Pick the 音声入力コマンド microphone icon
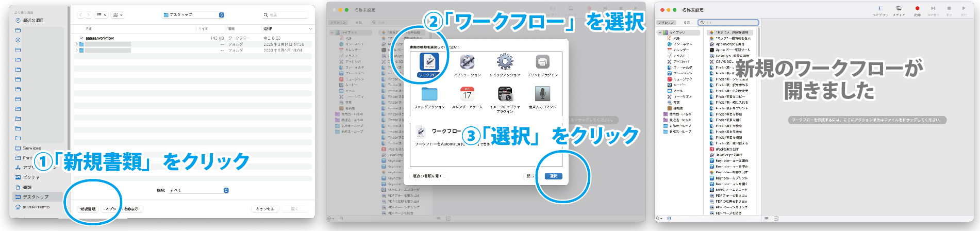This screenshot has height=231, width=980. pos(542,94)
